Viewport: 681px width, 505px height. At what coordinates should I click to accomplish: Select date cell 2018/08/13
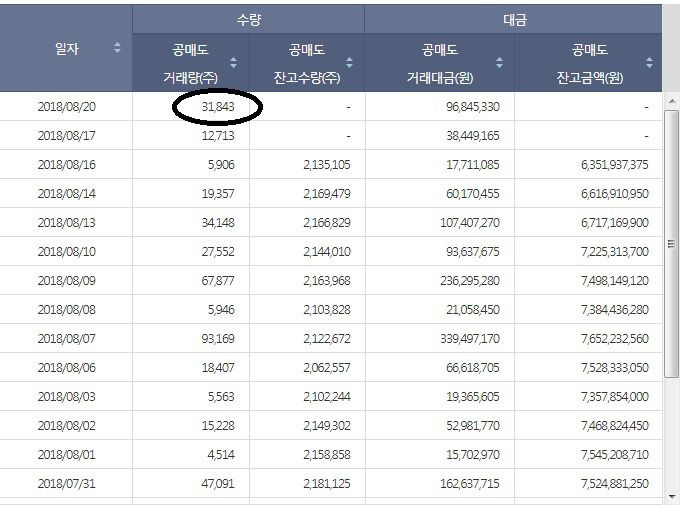pyautogui.click(x=66, y=223)
